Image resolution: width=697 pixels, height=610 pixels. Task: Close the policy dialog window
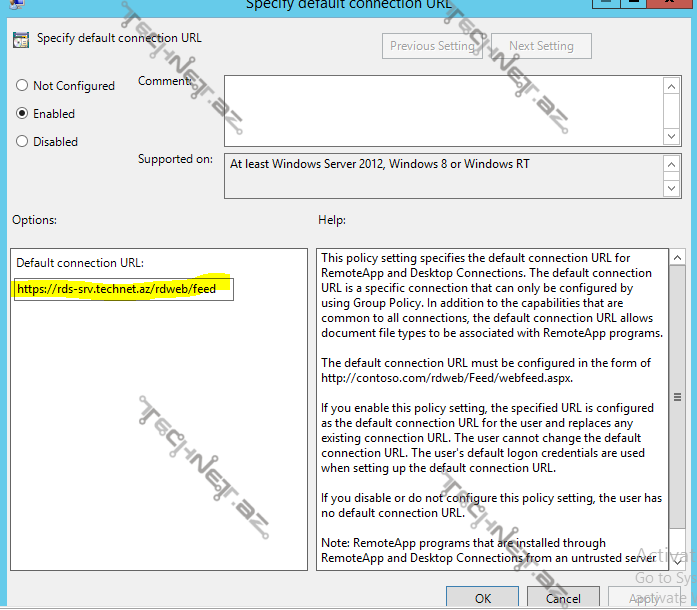[672, 5]
